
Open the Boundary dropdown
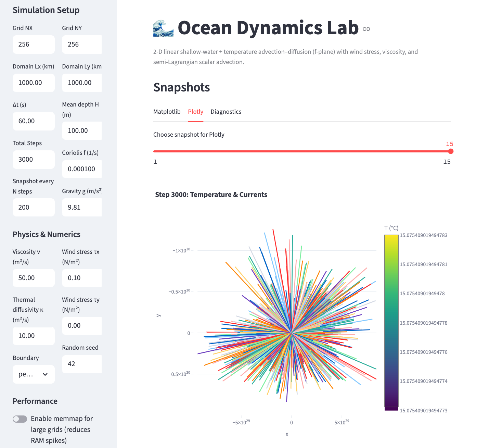pyautogui.click(x=33, y=374)
